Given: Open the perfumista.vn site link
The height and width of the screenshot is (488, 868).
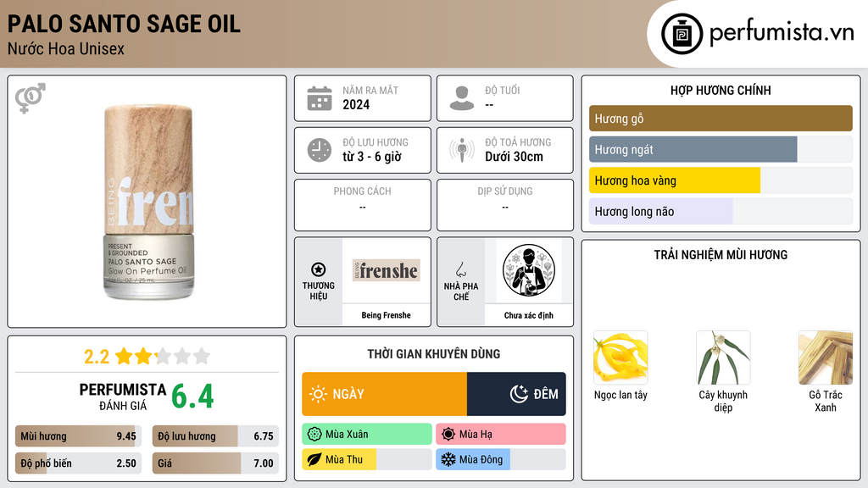Looking at the screenshot, I should click(x=782, y=32).
